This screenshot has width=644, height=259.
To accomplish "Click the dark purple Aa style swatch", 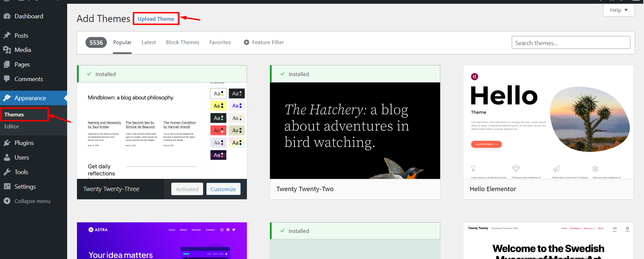I will pyautogui.click(x=218, y=155).
